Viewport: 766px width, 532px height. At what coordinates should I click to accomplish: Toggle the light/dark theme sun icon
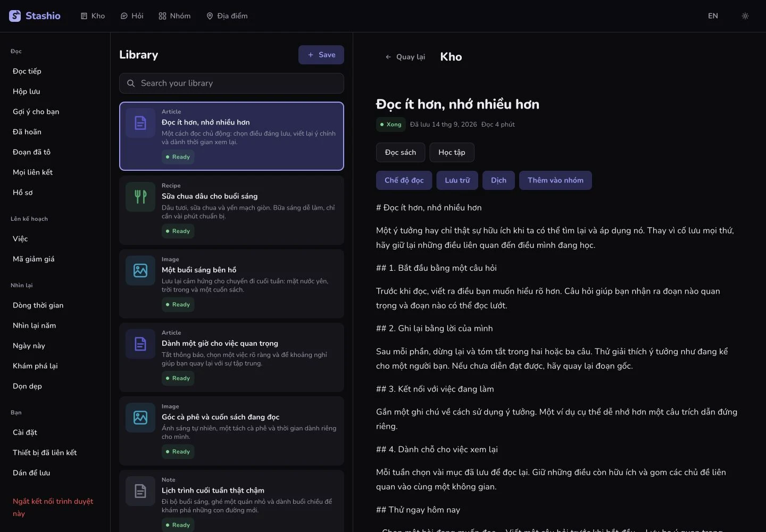745,16
